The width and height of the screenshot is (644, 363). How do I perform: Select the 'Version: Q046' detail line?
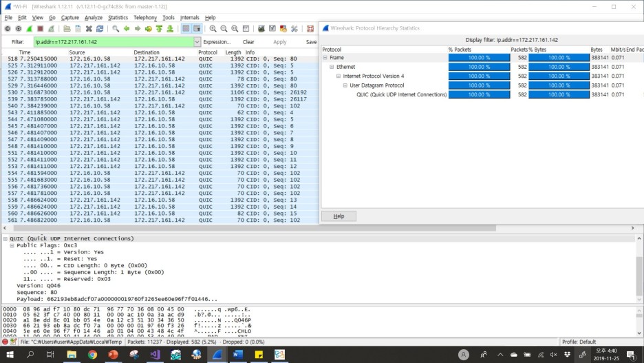39,286
